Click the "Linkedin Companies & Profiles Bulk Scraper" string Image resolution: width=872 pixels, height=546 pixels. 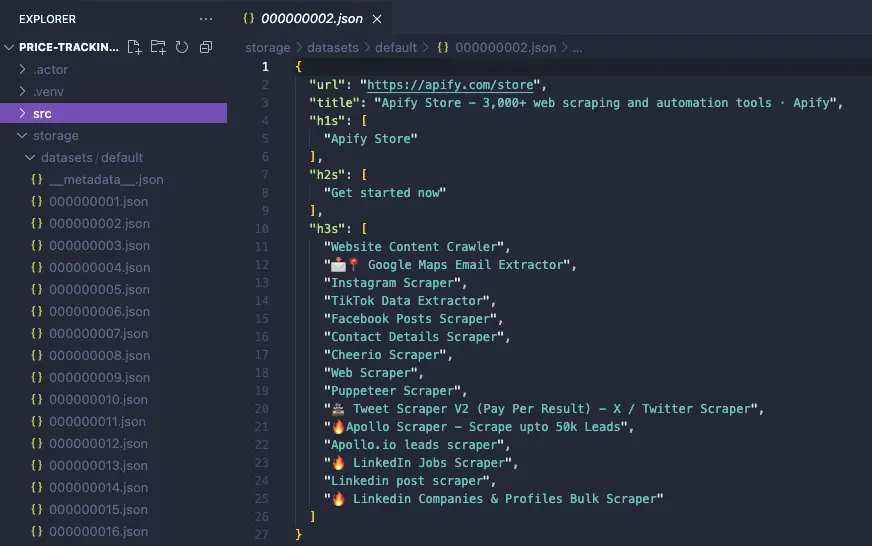[x=494, y=499]
